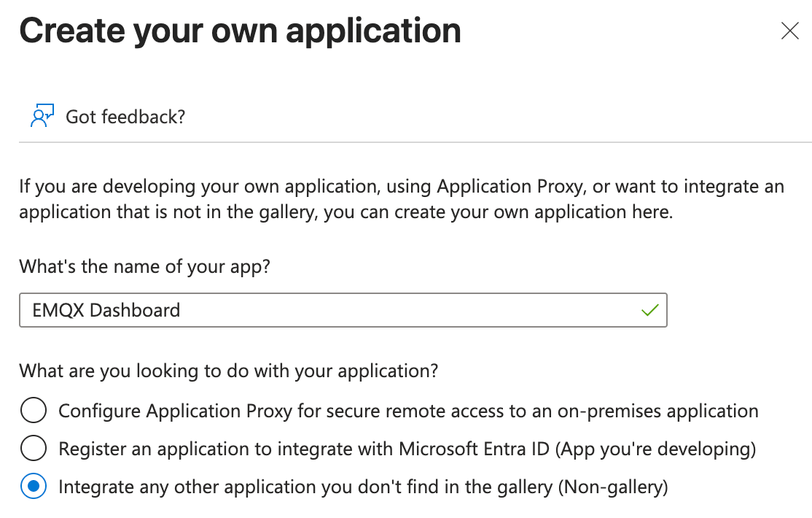Click the question about your application goal

pyautogui.click(x=228, y=371)
